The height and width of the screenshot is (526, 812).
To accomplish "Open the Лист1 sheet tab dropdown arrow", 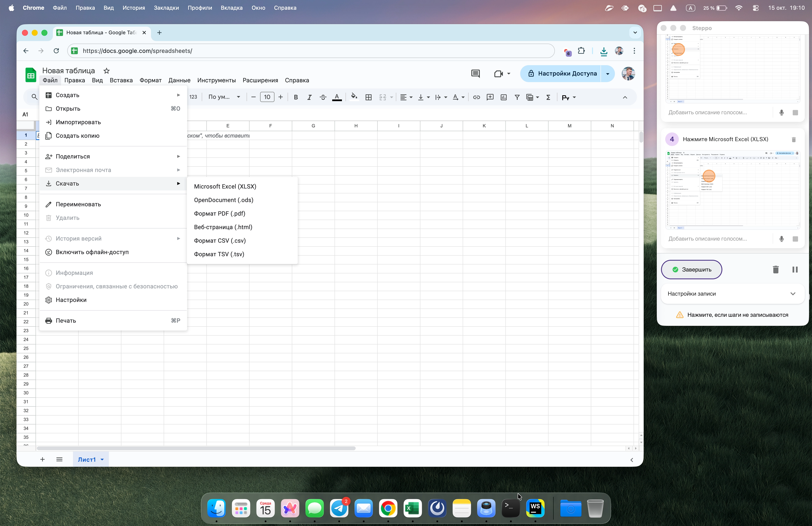I will (102, 459).
